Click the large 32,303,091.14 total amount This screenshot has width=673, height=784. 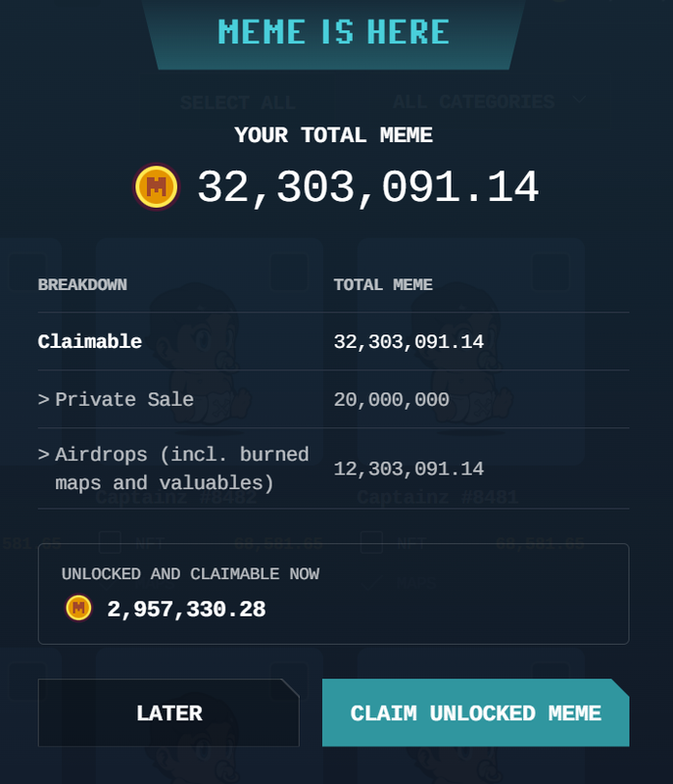point(367,187)
